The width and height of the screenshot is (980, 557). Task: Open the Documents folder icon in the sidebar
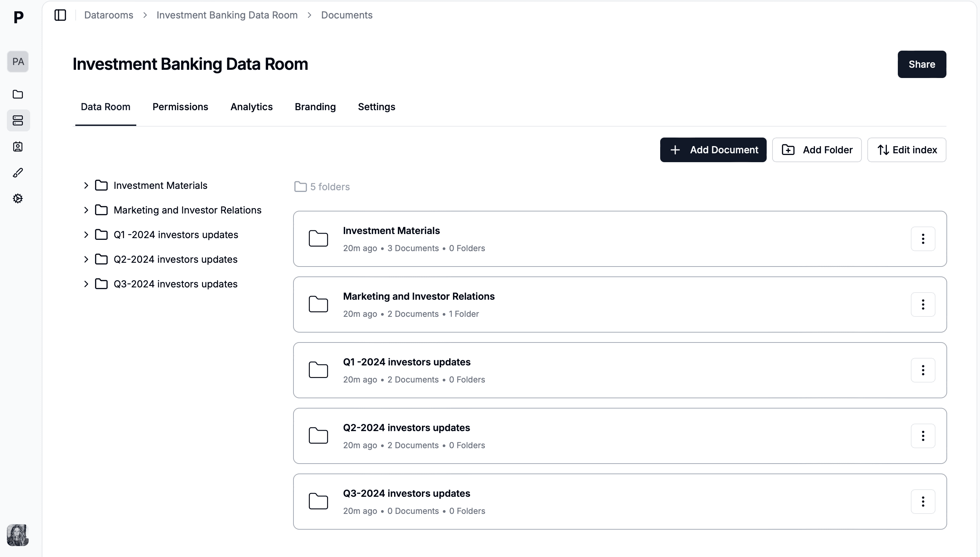pos(18,94)
